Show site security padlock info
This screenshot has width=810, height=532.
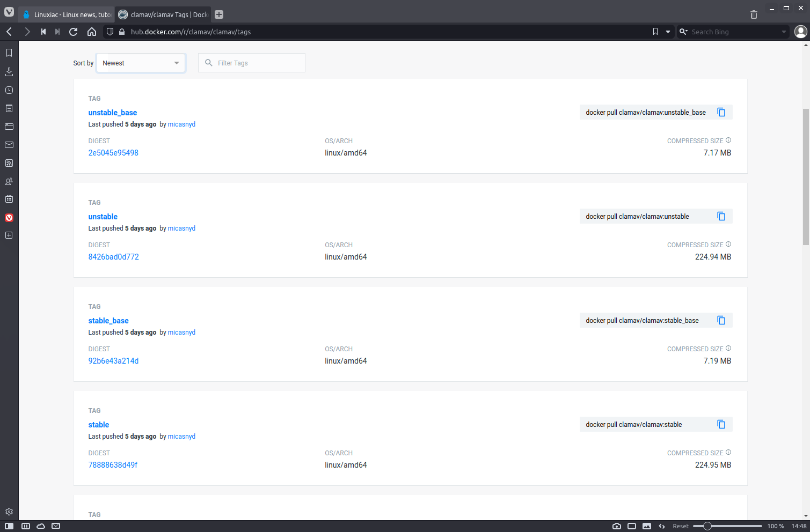(x=122, y=32)
